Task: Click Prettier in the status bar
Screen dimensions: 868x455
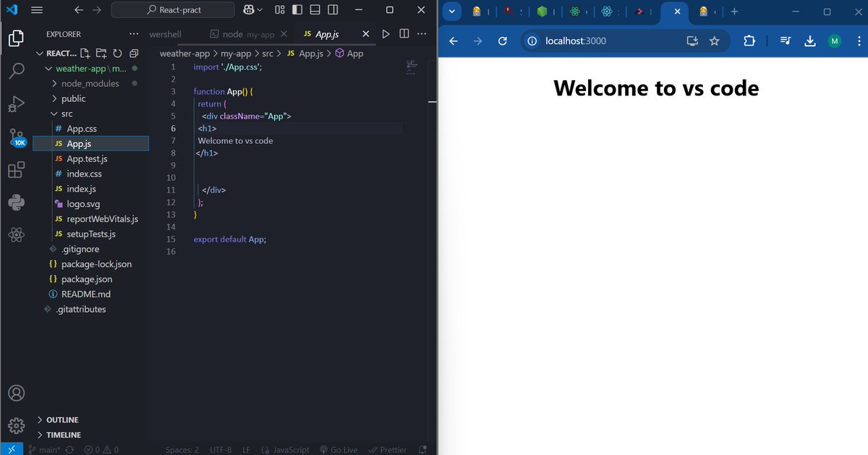Action: (x=388, y=449)
